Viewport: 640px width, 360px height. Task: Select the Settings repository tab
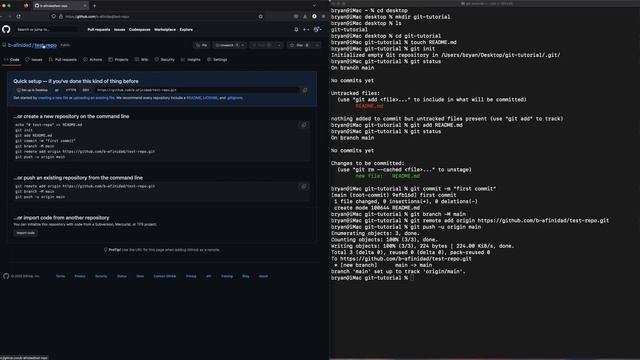coord(217,60)
